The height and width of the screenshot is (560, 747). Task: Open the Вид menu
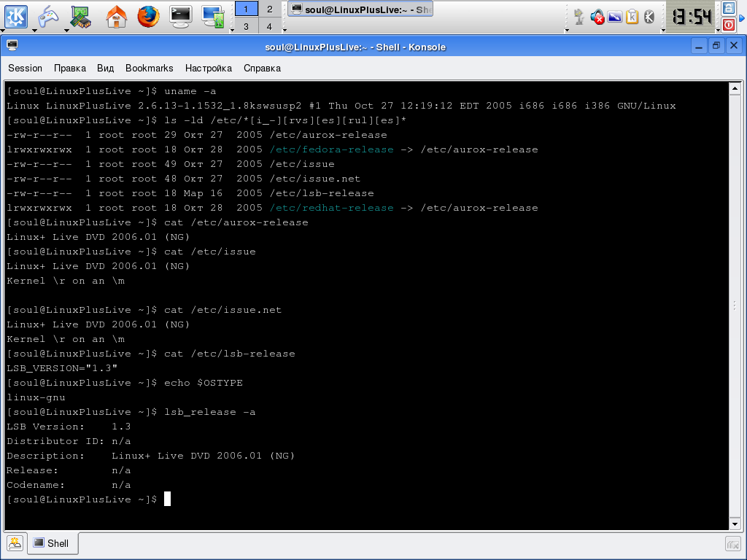[x=105, y=68]
